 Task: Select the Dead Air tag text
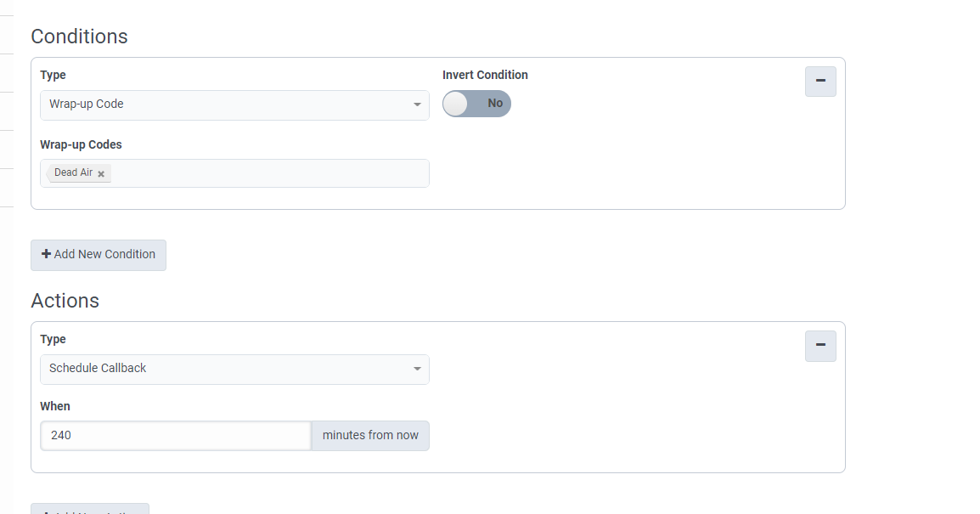pyautogui.click(x=73, y=172)
